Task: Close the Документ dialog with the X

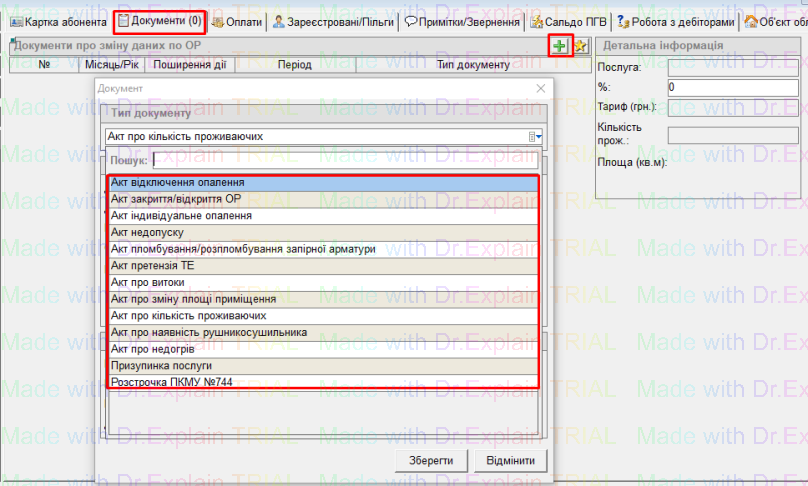Action: [541, 89]
